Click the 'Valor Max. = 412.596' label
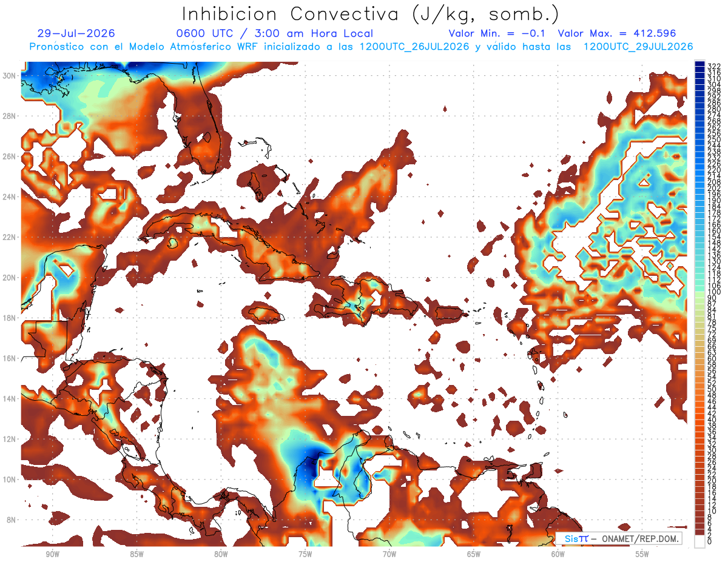This screenshot has width=728, height=562. [x=617, y=33]
